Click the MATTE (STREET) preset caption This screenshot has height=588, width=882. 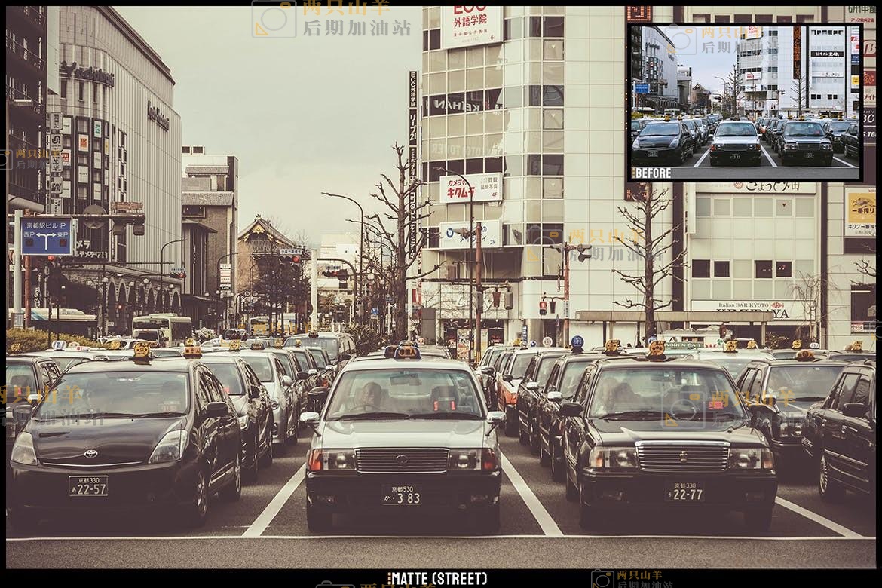[437, 579]
